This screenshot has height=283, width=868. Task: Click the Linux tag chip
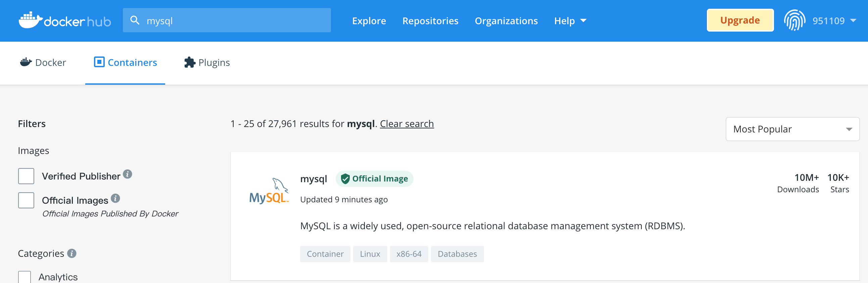coord(370,254)
